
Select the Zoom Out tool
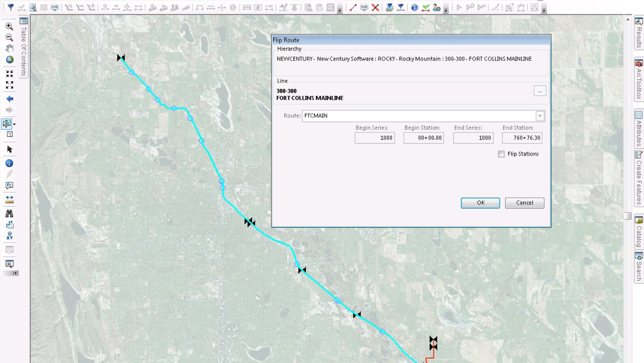[9, 37]
